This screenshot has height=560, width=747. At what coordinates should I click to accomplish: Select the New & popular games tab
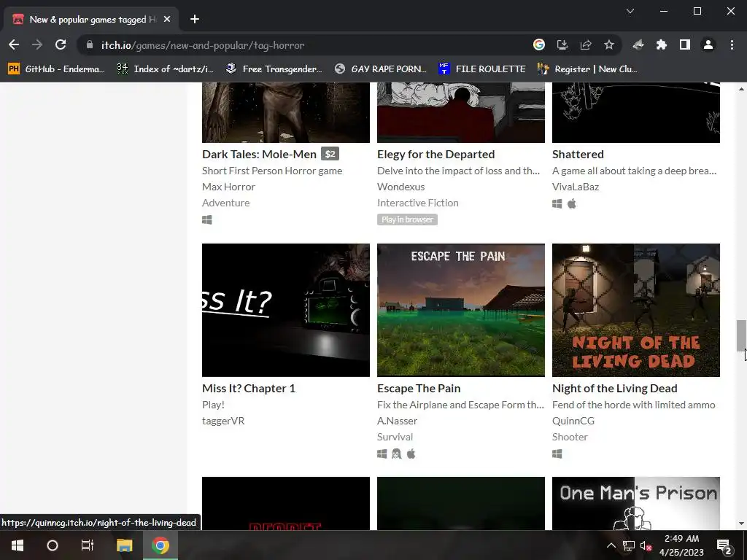[91, 19]
